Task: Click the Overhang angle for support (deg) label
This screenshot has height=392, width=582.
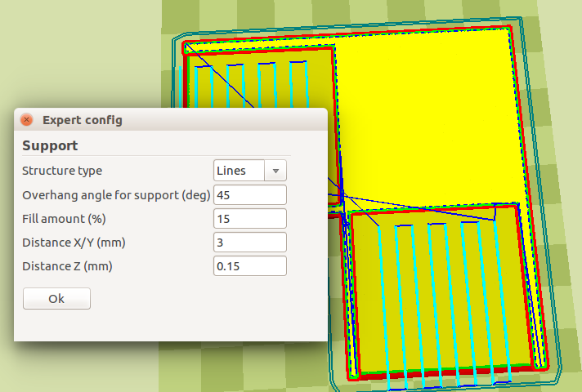Action: click(116, 195)
